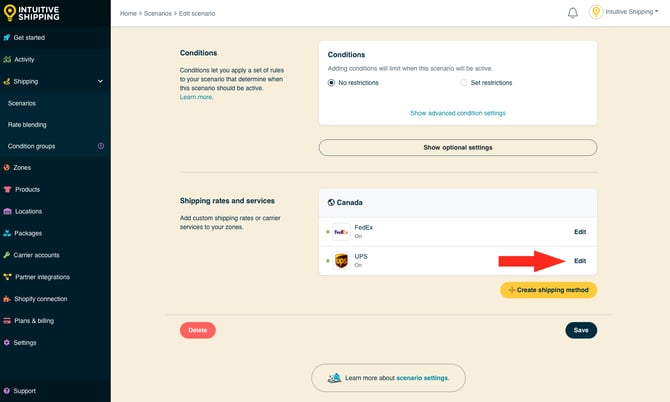670x402 pixels.
Task: Select the No restrictions radio button
Action: click(x=332, y=82)
